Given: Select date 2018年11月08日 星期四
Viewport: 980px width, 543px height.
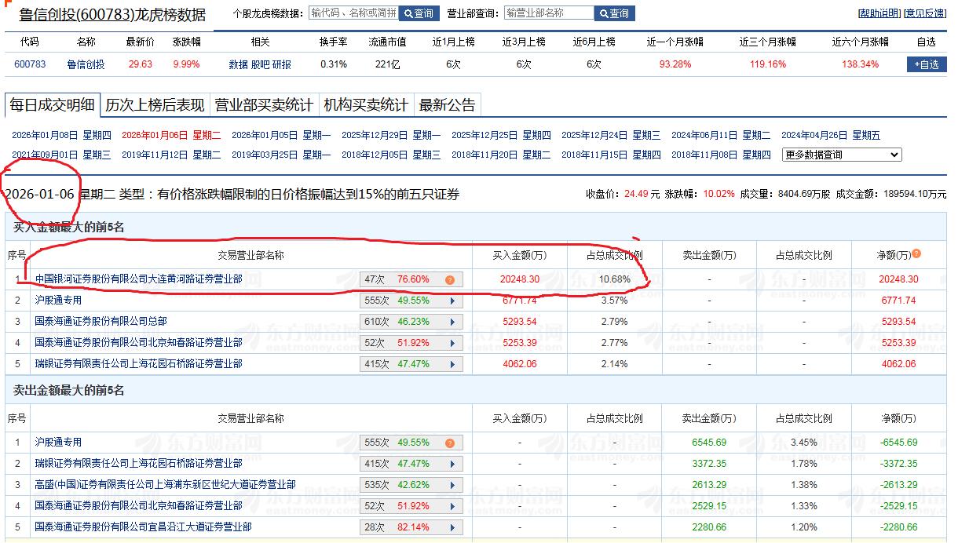Looking at the screenshot, I should 721,155.
